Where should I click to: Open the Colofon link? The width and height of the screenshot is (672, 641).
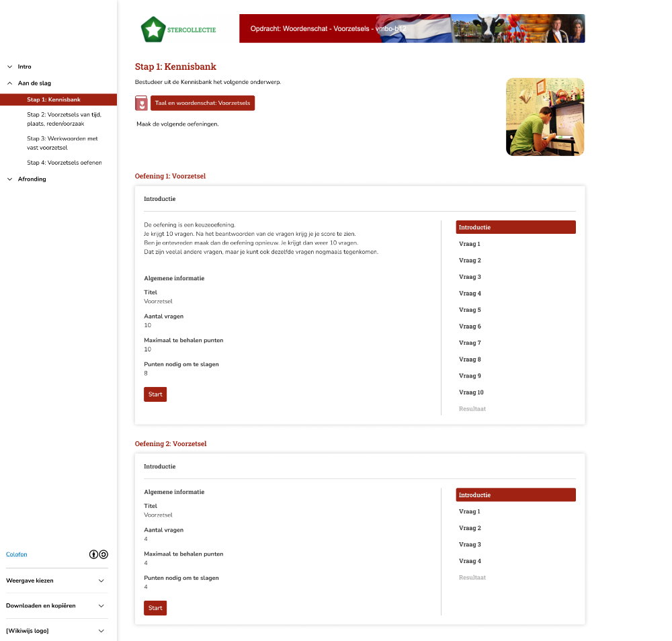pos(16,554)
